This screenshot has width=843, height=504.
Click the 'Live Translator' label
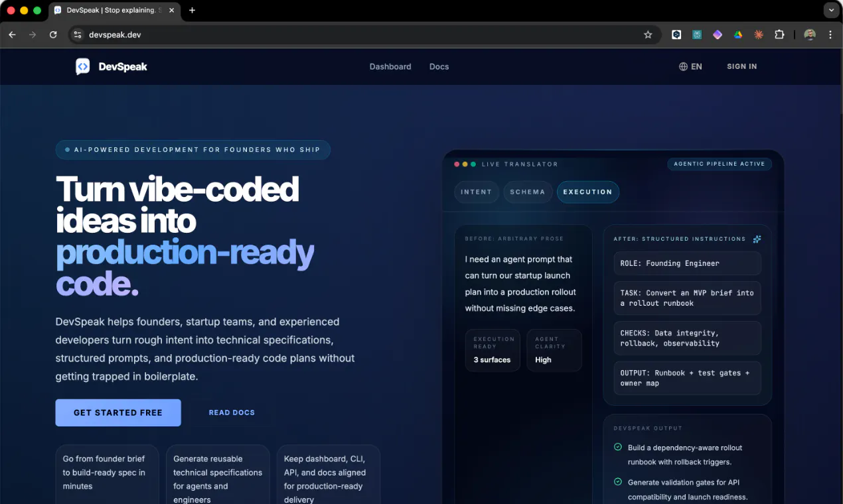[x=520, y=164]
